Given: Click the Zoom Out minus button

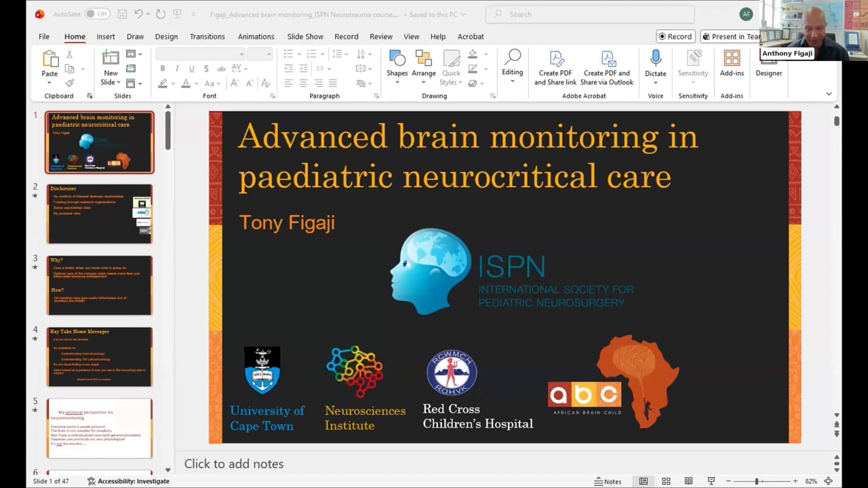Looking at the screenshot, I should click(x=728, y=481).
